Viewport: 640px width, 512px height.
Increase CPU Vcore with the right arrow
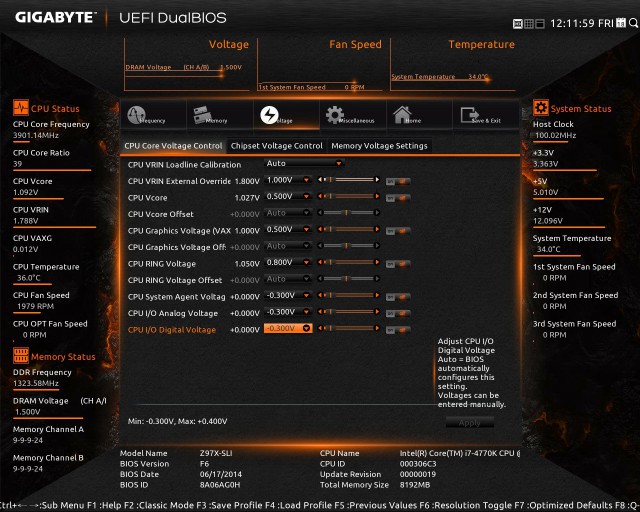[377, 196]
